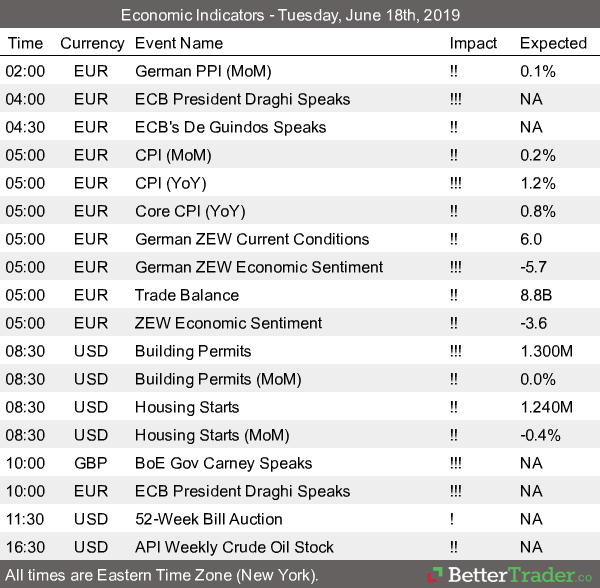Select the Time column header
Image resolution: width=600 pixels, height=588 pixels.
(25, 43)
